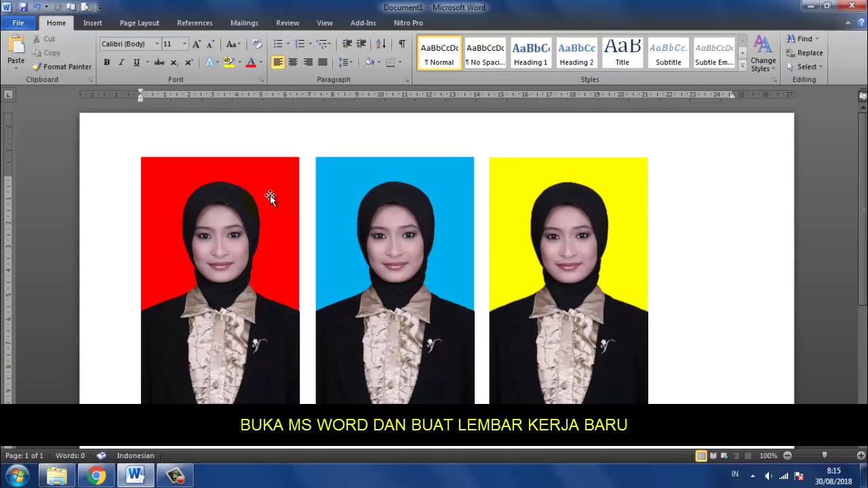This screenshot has width=868, height=488.
Task: Apply Heading 1 style
Action: 530,54
